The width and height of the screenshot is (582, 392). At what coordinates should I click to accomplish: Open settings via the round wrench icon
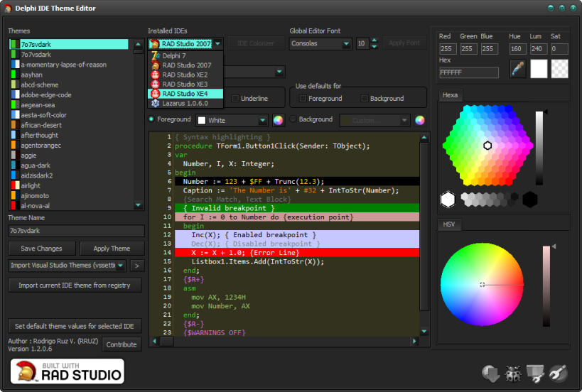pos(558,373)
